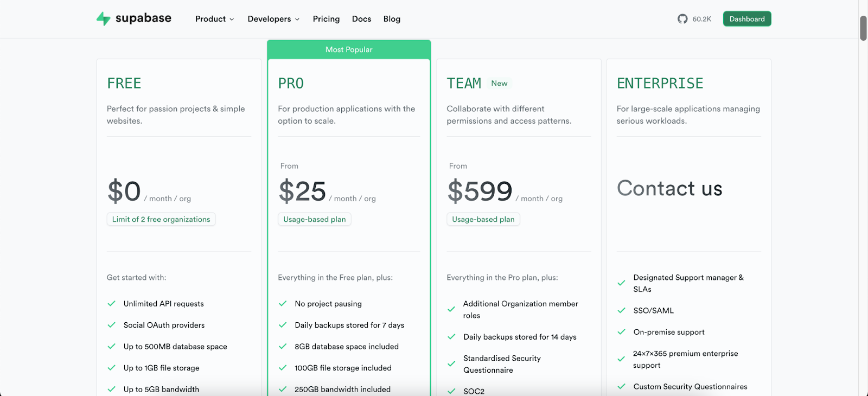Image resolution: width=868 pixels, height=396 pixels.
Task: Click checkmark beside 250GB bandwidth included
Action: coord(283,389)
